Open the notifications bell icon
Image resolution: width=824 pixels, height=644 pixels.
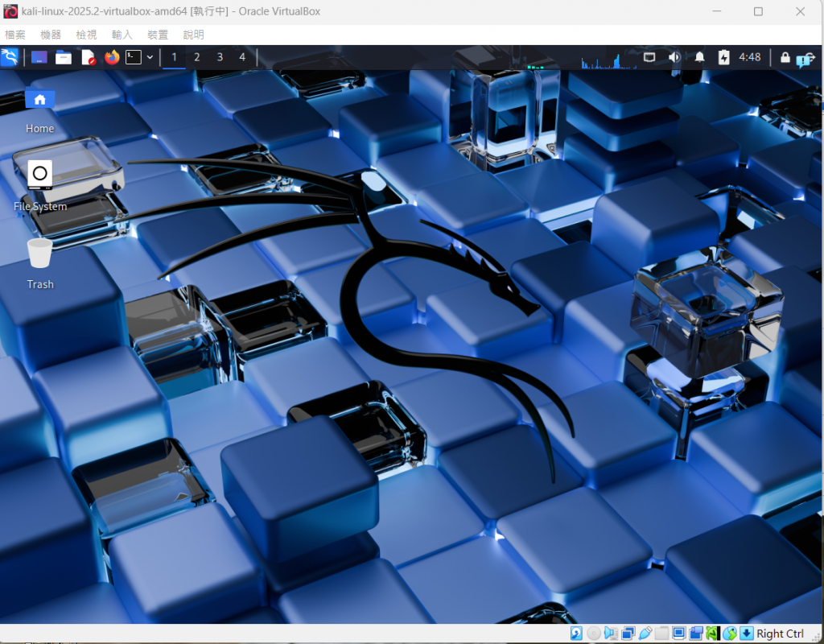click(x=699, y=57)
